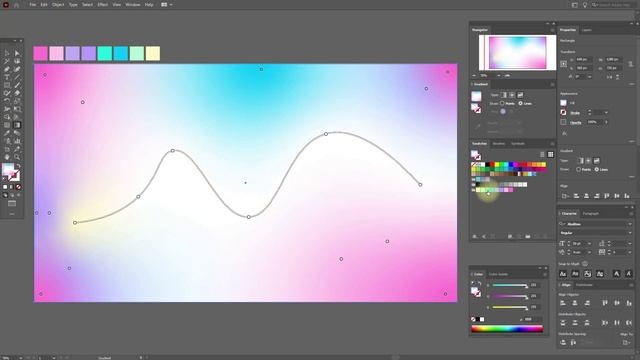Viewport: 640px width, 360px height.
Task: Switch to the Pathfinder tab
Action: point(584,285)
